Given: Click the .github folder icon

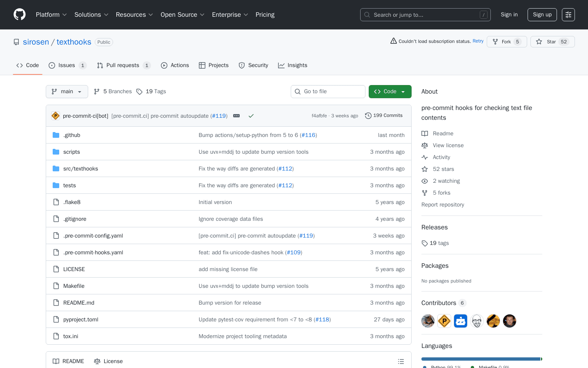Looking at the screenshot, I should click(x=56, y=135).
